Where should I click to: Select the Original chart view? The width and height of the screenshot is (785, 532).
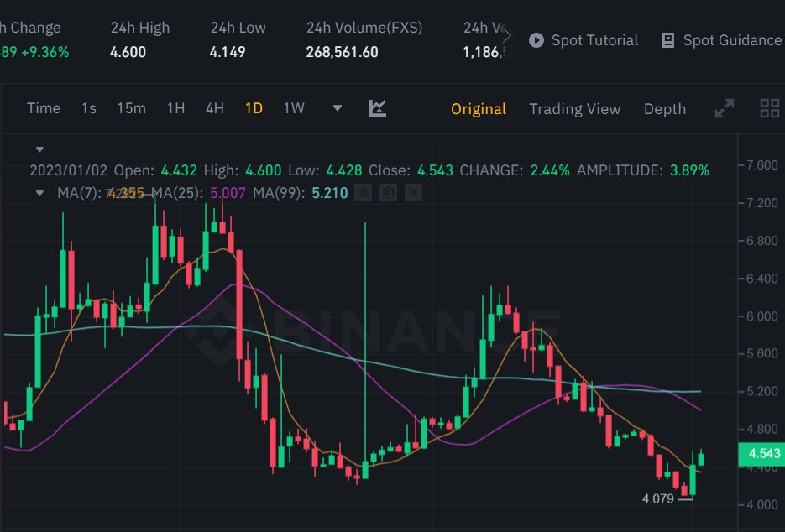(x=478, y=108)
